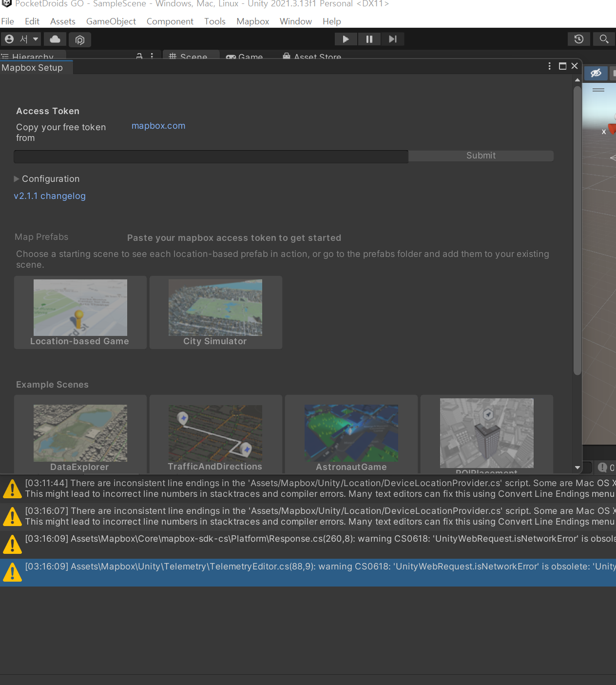Image resolution: width=616 pixels, height=685 pixels.
Task: Click warning icon of TelemetryEditor.cs entry
Action: pos(12,572)
